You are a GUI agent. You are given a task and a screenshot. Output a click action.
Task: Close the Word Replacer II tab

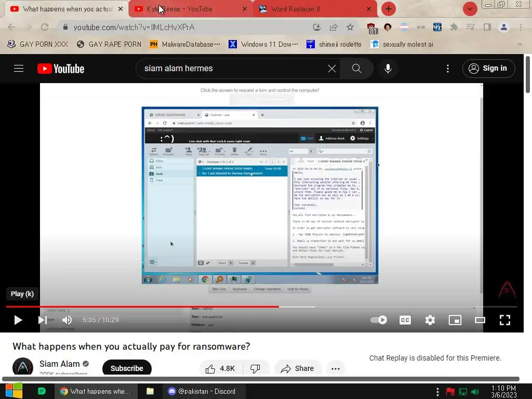pos(369,9)
